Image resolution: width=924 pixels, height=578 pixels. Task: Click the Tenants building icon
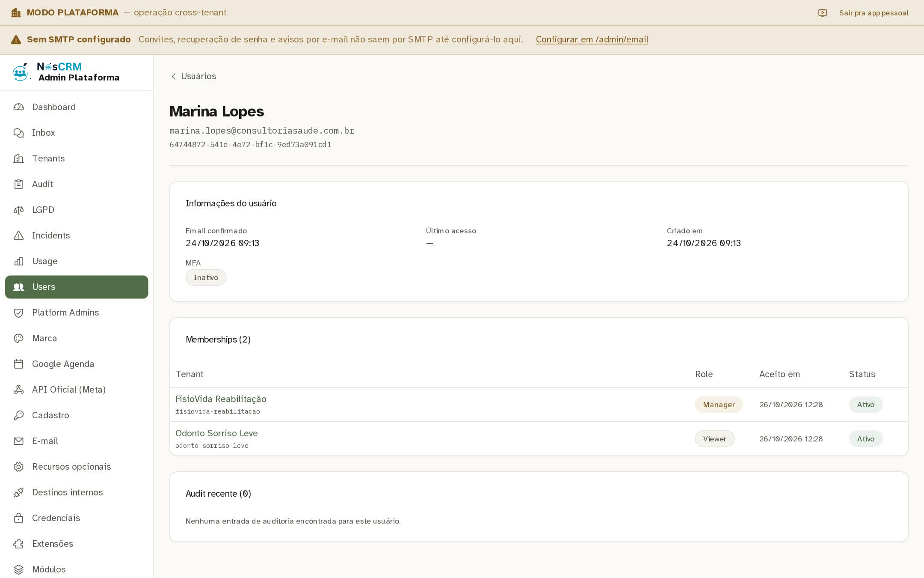(18, 158)
